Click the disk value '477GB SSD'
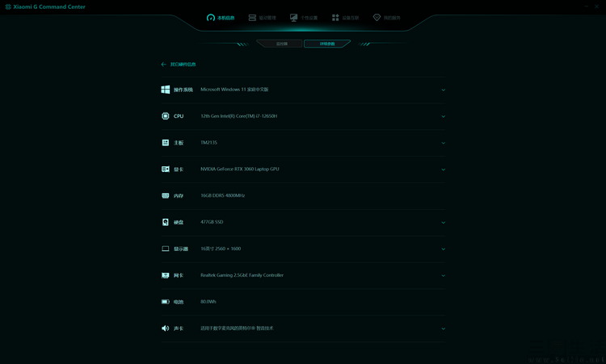The width and height of the screenshot is (606, 364). pos(212,222)
